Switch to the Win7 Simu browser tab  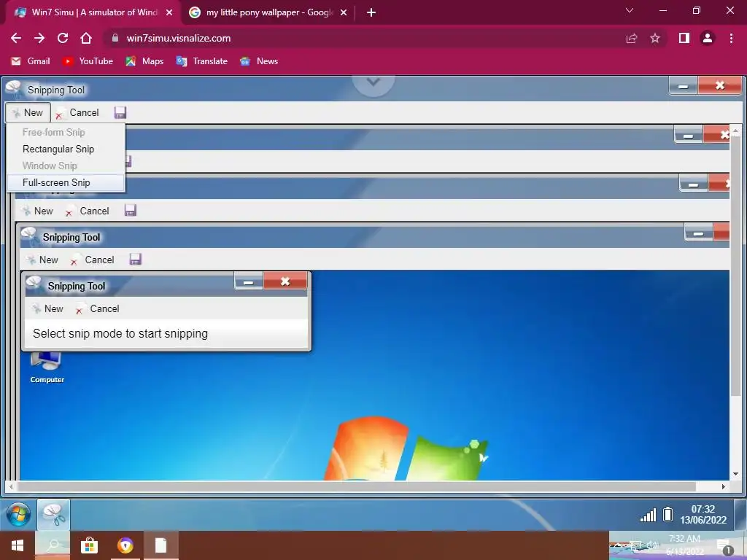point(93,12)
